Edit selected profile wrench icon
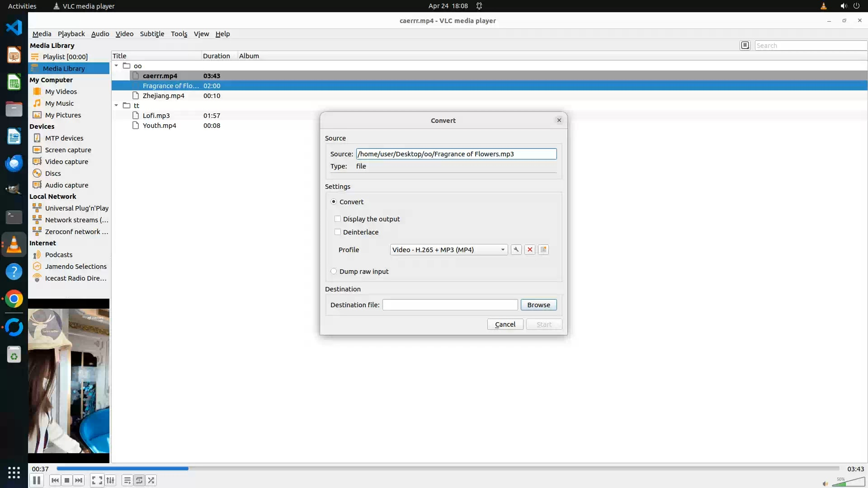This screenshot has width=868, height=488. (516, 249)
